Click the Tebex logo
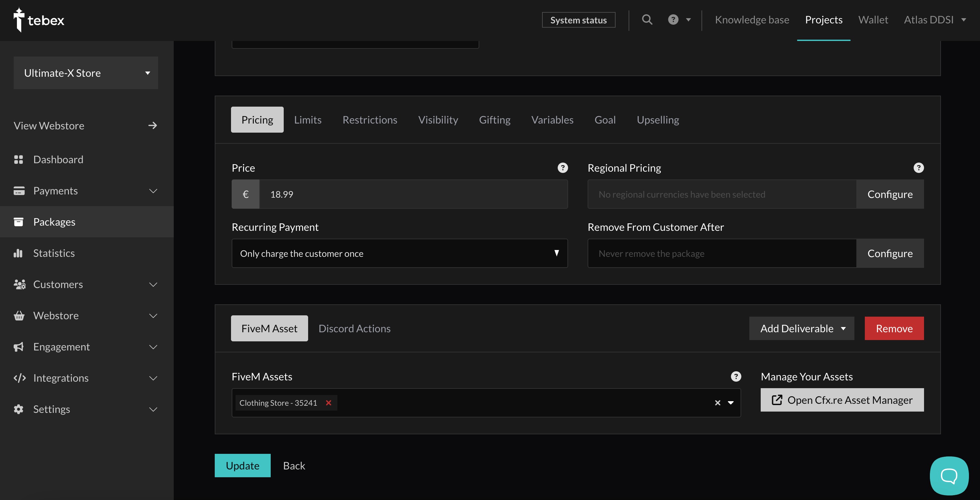The width and height of the screenshot is (980, 500). (x=39, y=20)
